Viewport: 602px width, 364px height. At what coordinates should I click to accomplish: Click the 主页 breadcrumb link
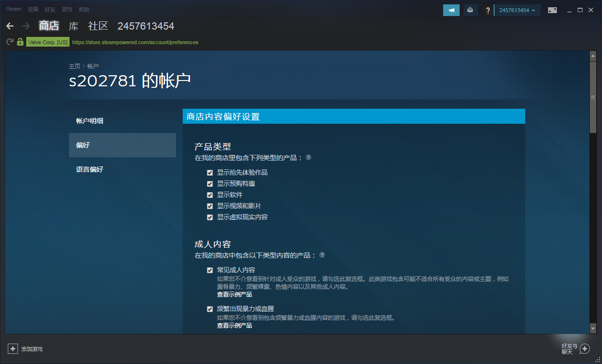pos(74,66)
